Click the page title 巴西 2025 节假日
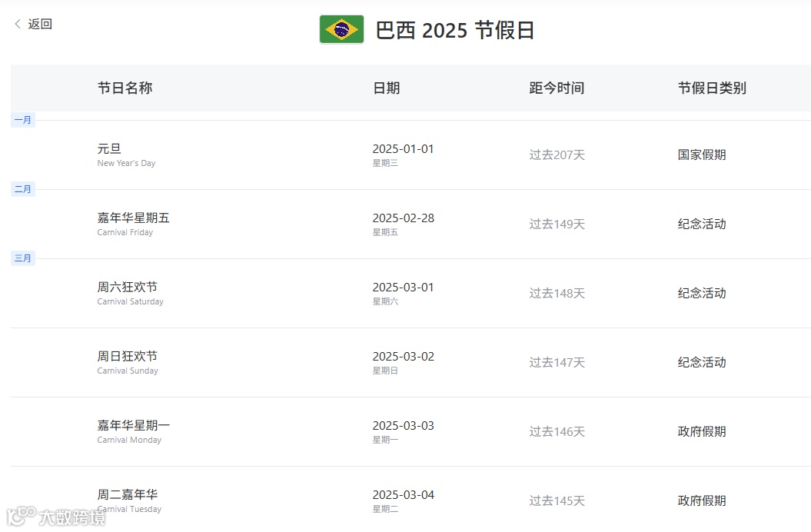This screenshot has height=532, width=811. 454,30
